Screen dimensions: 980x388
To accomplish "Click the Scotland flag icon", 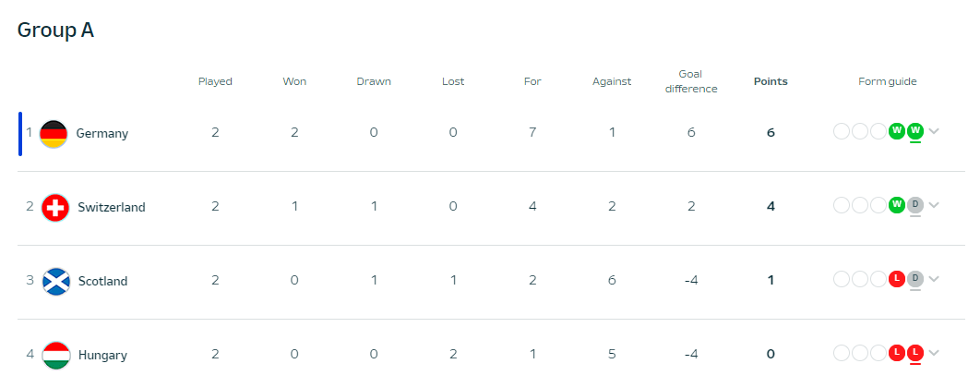I will [x=55, y=281].
